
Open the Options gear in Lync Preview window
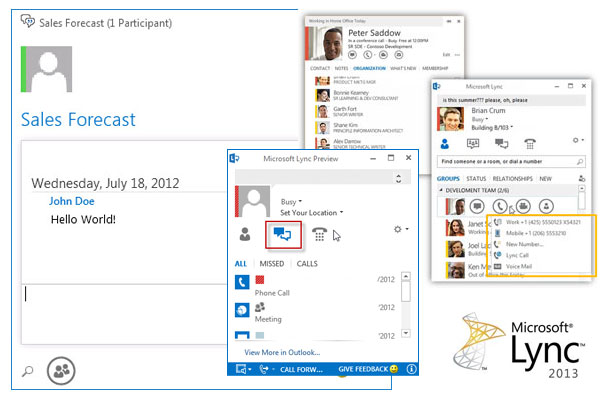point(398,229)
